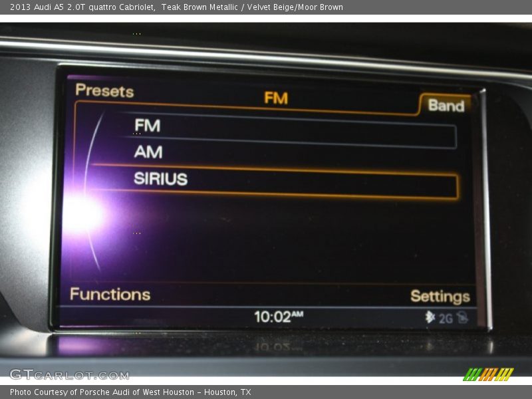The image size is (532, 399).
Task: Select the FM band option
Action: pyautogui.click(x=147, y=126)
